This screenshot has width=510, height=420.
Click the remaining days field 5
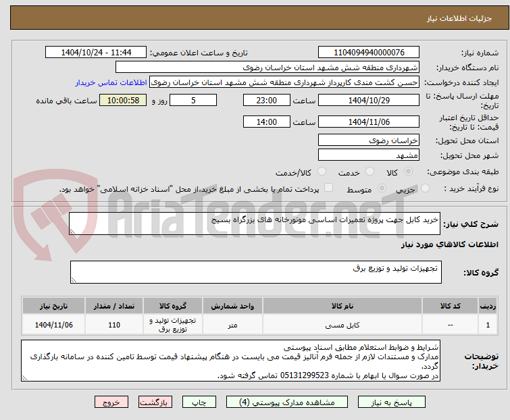pos(193,100)
